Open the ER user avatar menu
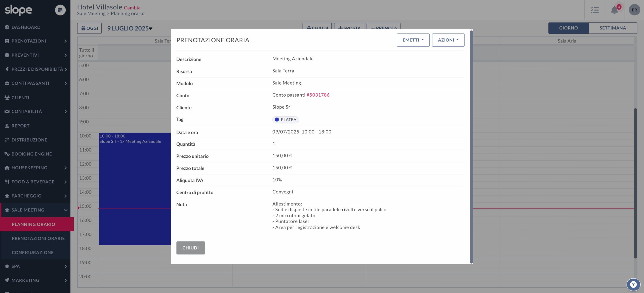This screenshot has width=644, height=293. [634, 10]
